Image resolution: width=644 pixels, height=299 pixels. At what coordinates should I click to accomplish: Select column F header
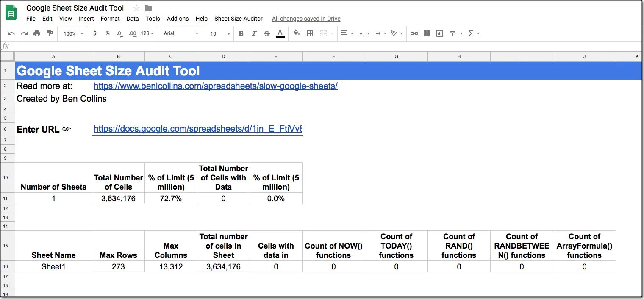point(333,56)
